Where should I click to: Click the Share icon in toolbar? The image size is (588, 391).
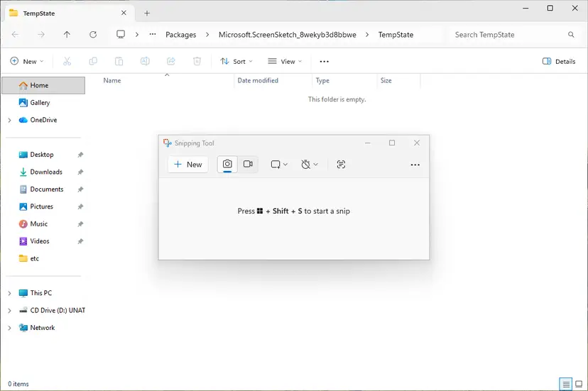pos(171,61)
